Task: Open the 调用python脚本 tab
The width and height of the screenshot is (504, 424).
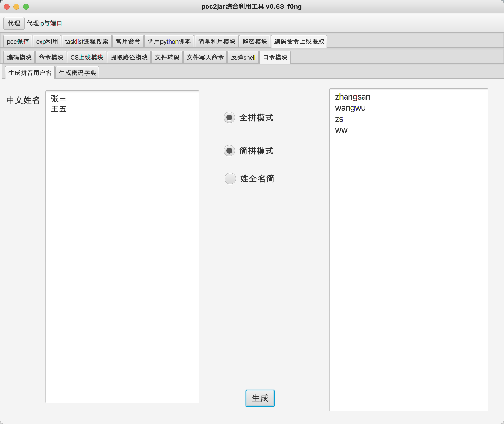Action: click(x=169, y=42)
